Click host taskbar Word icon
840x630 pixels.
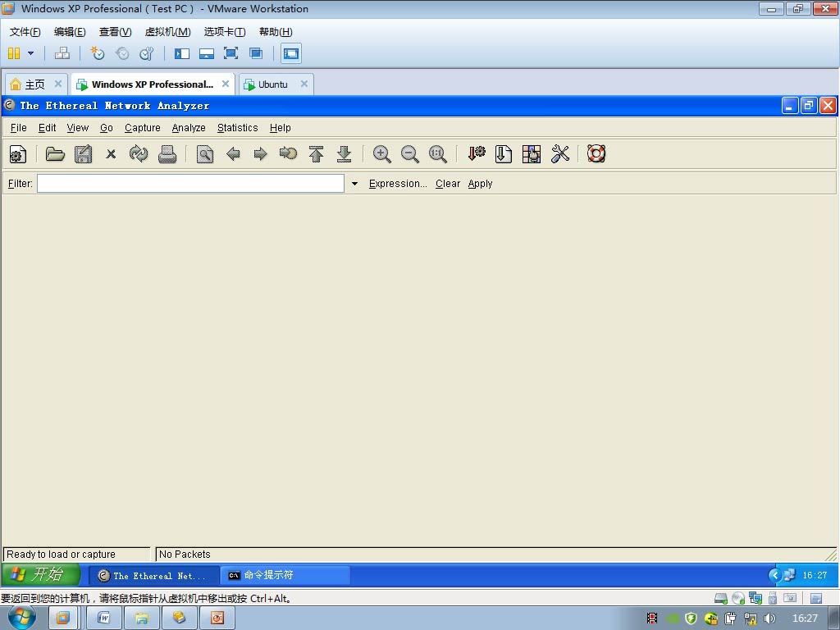[103, 619]
